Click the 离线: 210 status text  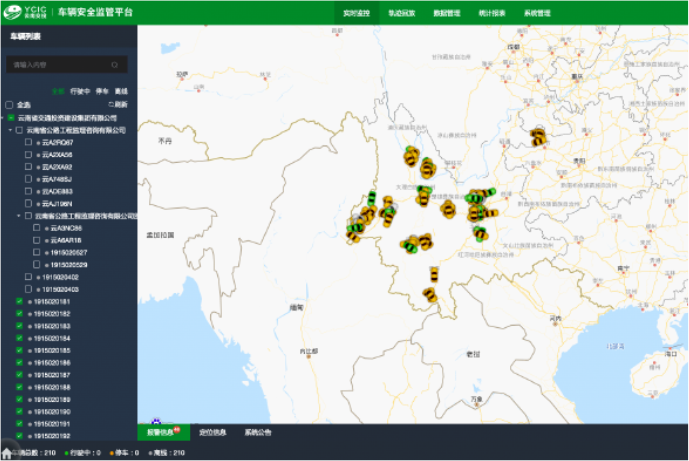[169, 453]
